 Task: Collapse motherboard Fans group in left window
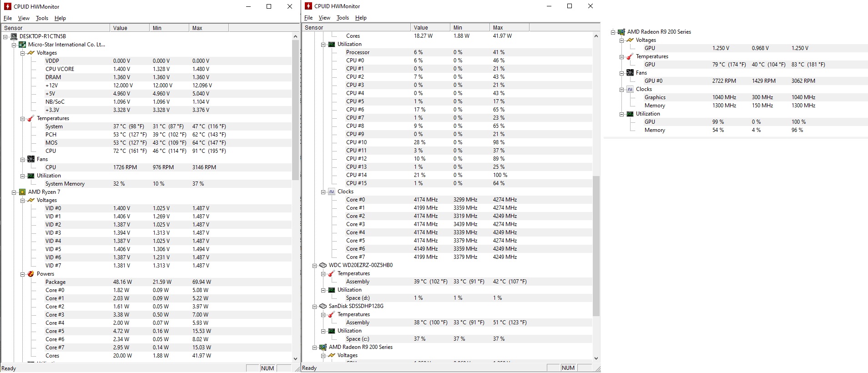click(x=23, y=159)
